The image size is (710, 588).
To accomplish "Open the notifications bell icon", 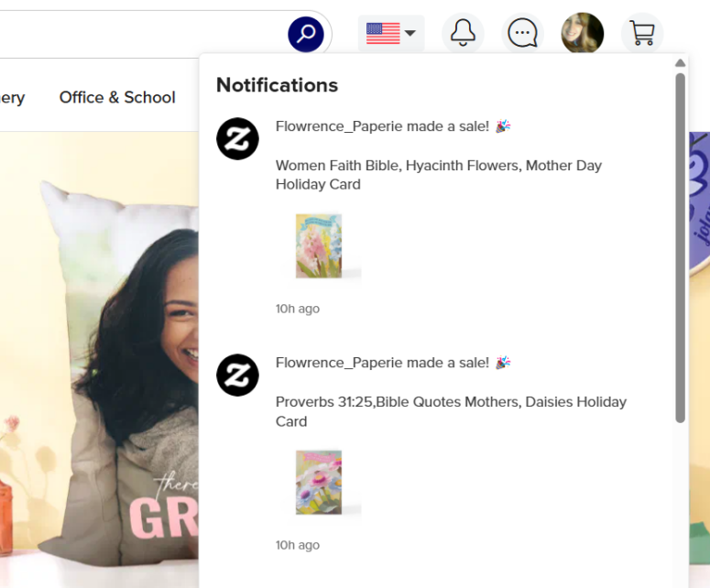I will pos(463,34).
